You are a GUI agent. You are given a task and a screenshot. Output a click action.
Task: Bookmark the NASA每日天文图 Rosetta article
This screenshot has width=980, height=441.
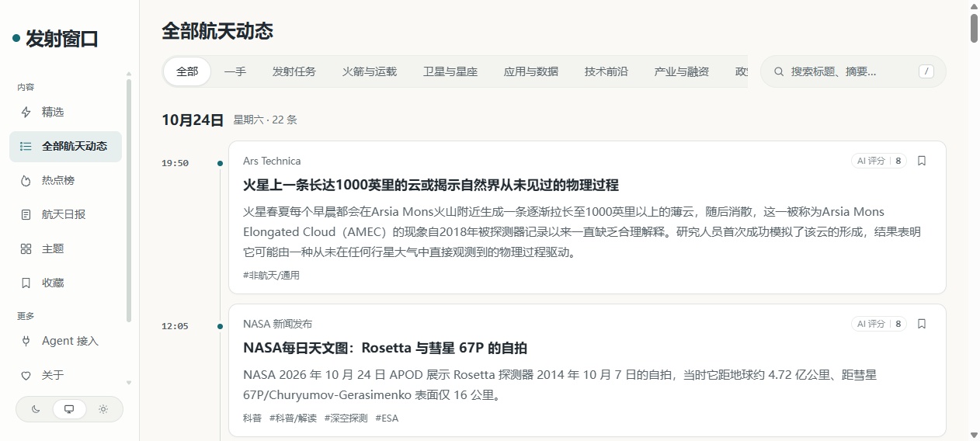point(922,324)
